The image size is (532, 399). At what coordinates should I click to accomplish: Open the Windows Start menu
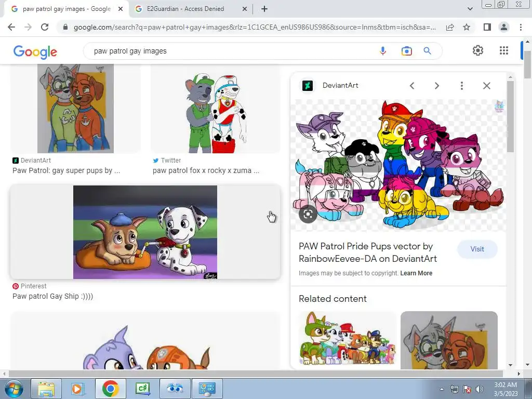14,389
